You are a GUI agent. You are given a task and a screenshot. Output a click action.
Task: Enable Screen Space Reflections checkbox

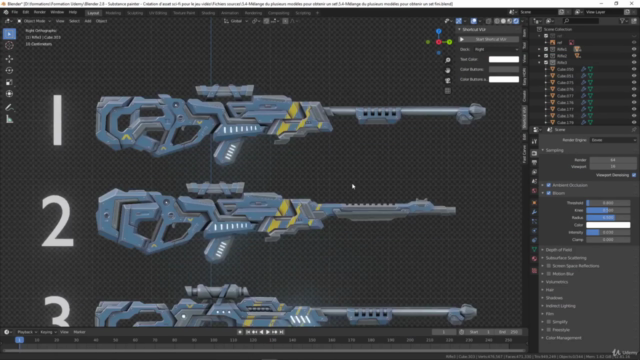[x=549, y=266]
